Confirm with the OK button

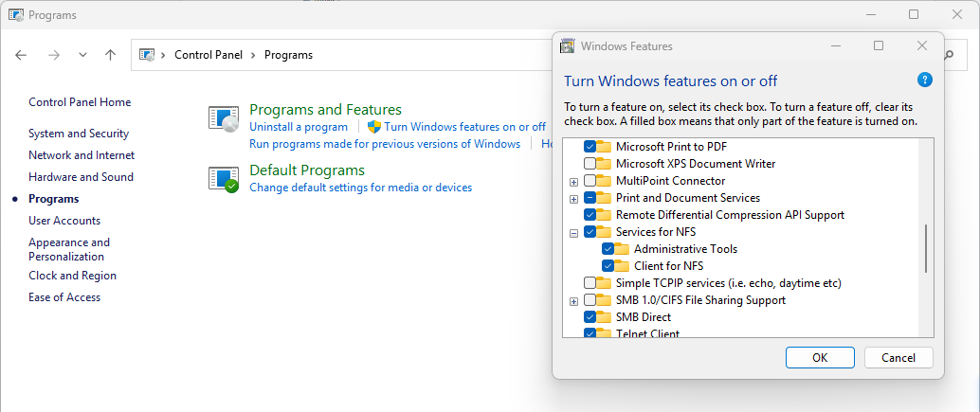[820, 358]
